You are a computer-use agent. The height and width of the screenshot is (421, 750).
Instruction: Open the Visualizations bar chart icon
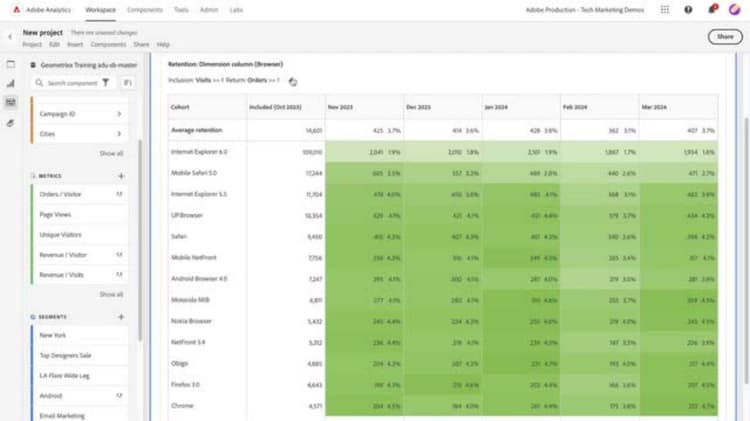point(11,83)
